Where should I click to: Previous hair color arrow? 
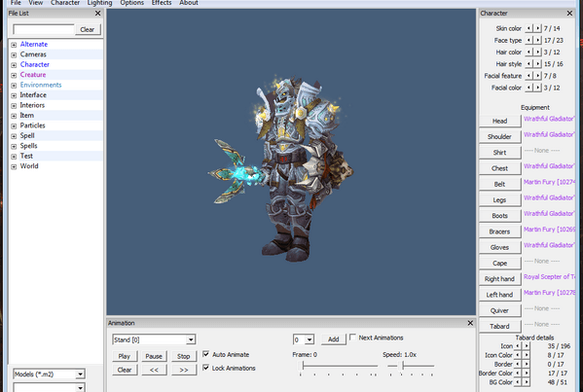528,52
